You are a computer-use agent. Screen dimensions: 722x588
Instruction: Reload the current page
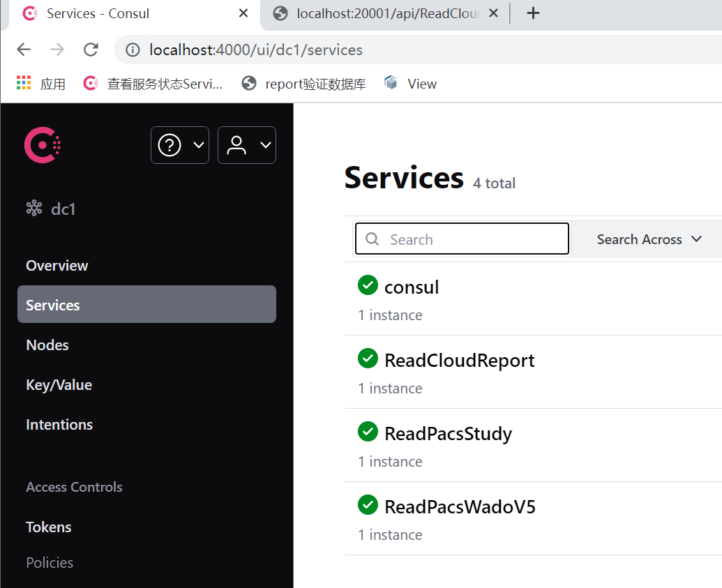(91, 50)
